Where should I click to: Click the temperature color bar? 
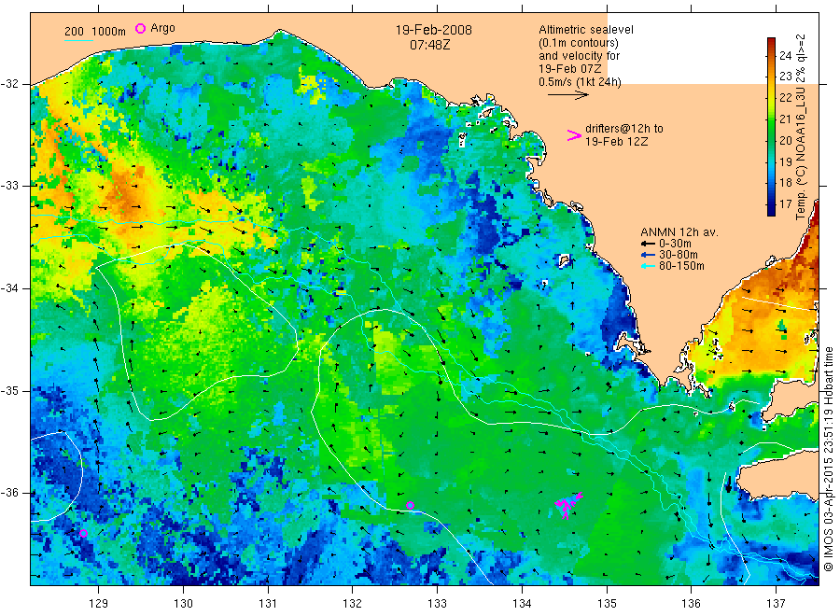[x=771, y=127]
